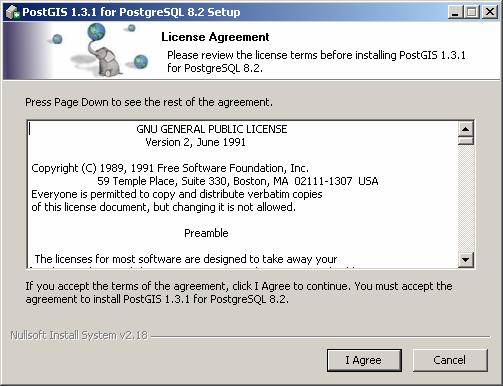Place cursor on the Preamble line
Screen dimensions: 503x386
(x=206, y=233)
